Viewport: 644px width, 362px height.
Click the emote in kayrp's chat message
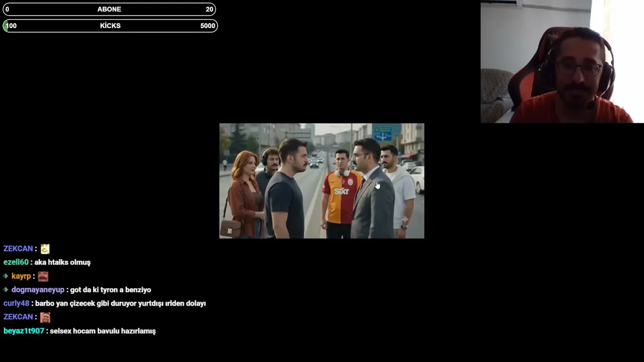click(x=43, y=277)
